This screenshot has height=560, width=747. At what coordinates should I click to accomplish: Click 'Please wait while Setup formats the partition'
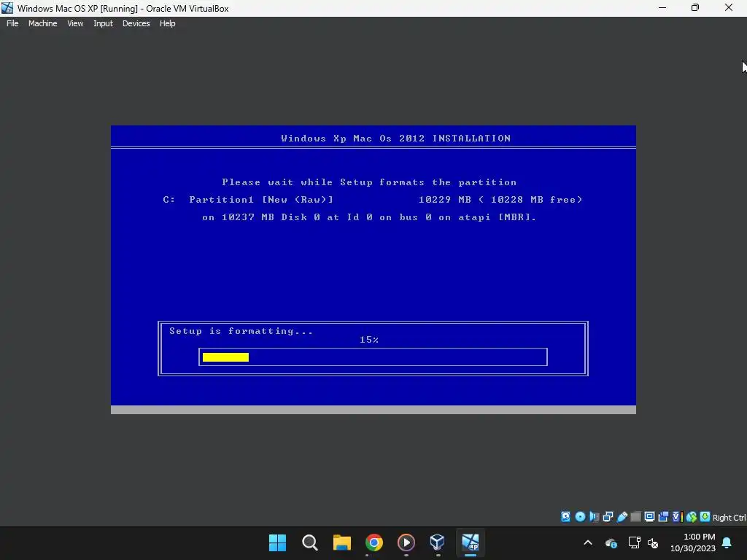369,182
